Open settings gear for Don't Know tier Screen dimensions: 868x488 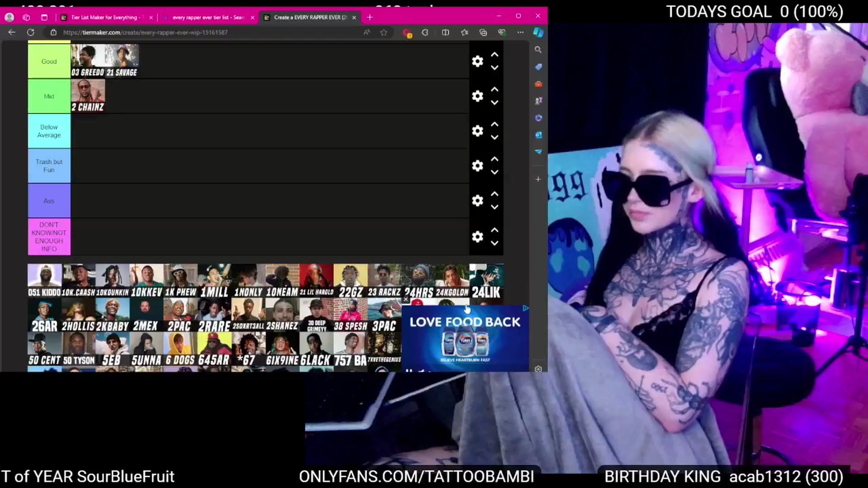tap(477, 237)
